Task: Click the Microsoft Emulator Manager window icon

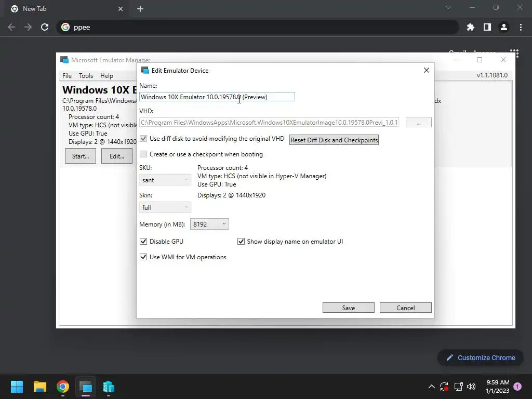Action: tap(64, 60)
